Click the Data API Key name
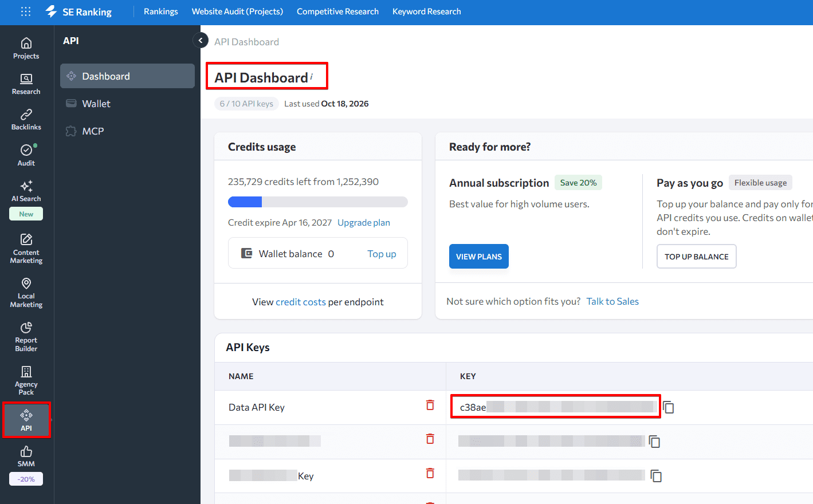The width and height of the screenshot is (813, 504). click(257, 407)
